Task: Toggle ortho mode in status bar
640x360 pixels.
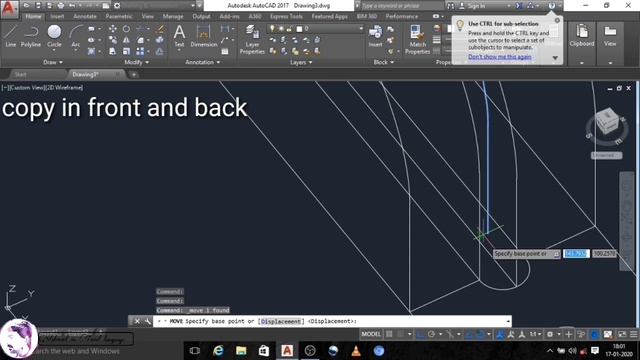Action: (x=420, y=334)
